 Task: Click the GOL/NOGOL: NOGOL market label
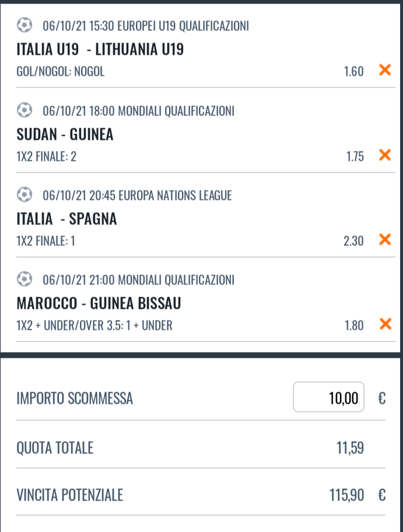pos(61,71)
